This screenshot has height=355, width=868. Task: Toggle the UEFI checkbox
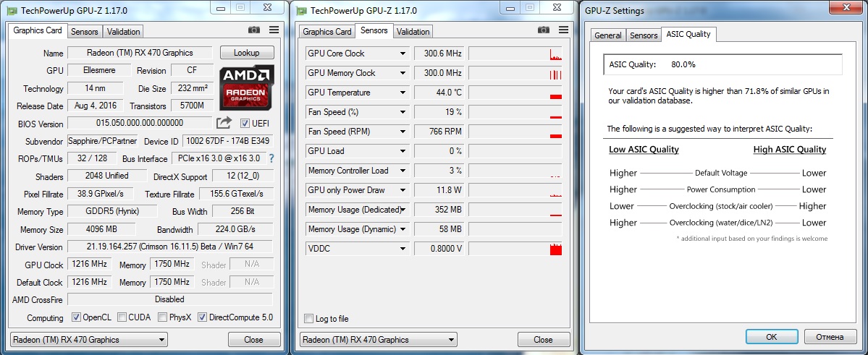tap(245, 124)
